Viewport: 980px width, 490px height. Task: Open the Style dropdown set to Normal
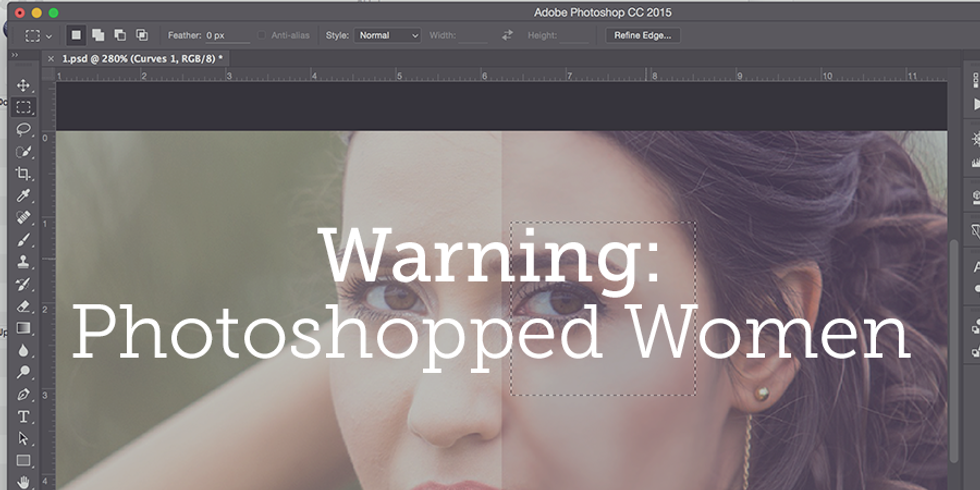coord(388,35)
